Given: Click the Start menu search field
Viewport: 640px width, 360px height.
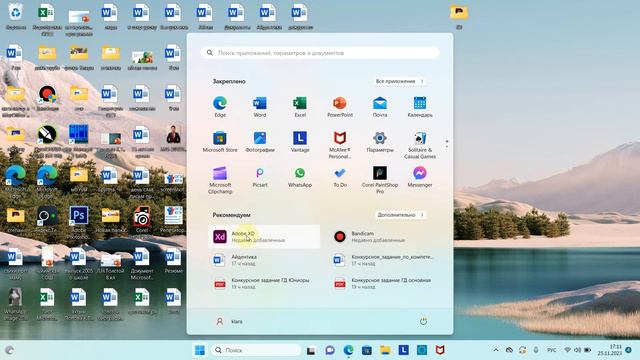Looking at the screenshot, I should (320, 53).
